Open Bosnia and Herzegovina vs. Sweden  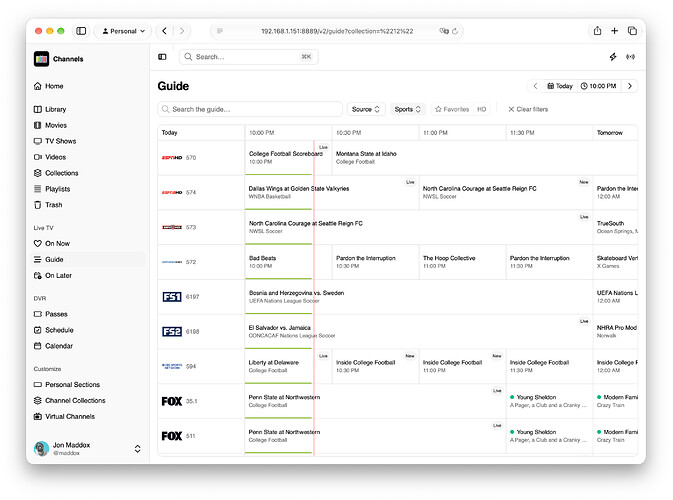418,297
